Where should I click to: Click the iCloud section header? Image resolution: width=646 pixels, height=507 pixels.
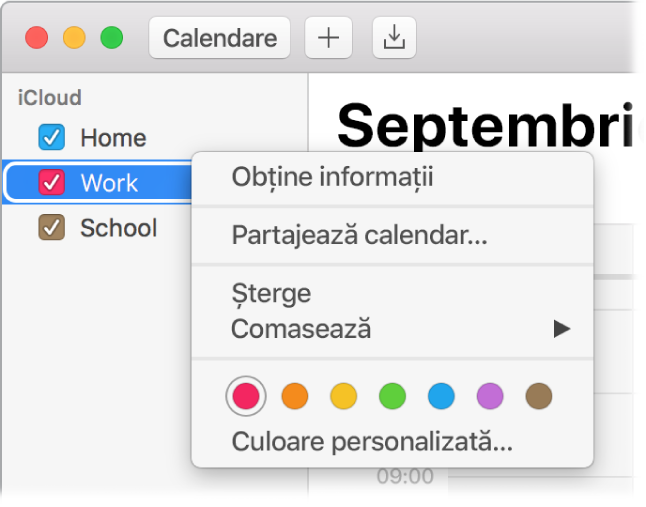(x=49, y=98)
